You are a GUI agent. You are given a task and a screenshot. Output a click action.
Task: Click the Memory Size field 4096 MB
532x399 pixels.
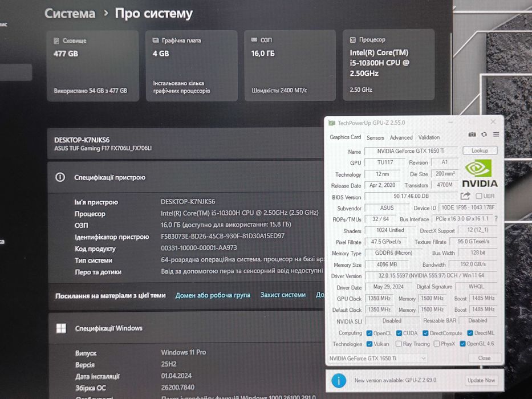pos(387,264)
